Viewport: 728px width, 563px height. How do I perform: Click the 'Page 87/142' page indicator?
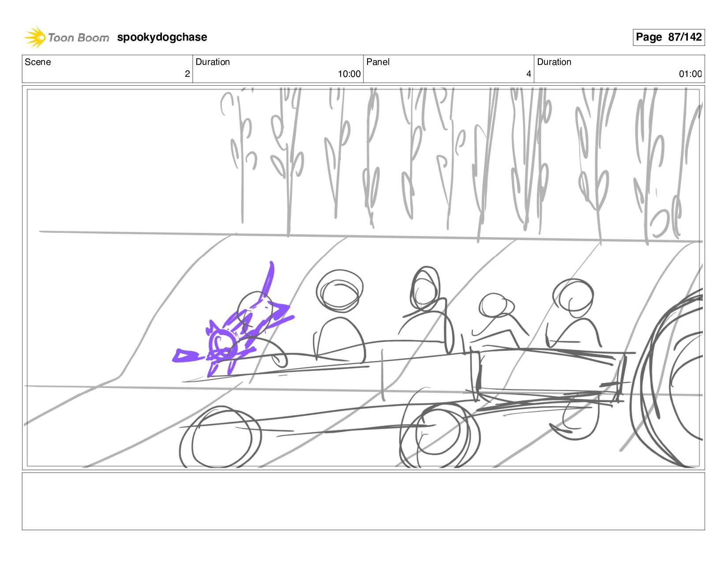[x=668, y=37]
